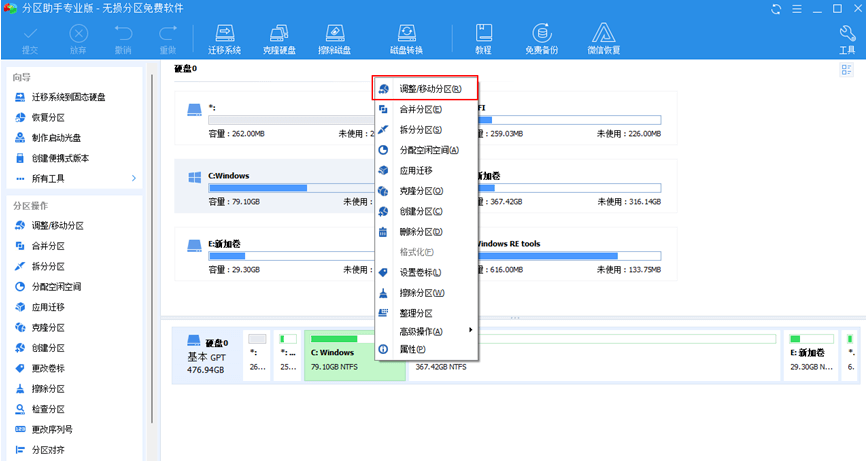
Task: Expand the 高级操作 submenu
Action: coord(424,331)
